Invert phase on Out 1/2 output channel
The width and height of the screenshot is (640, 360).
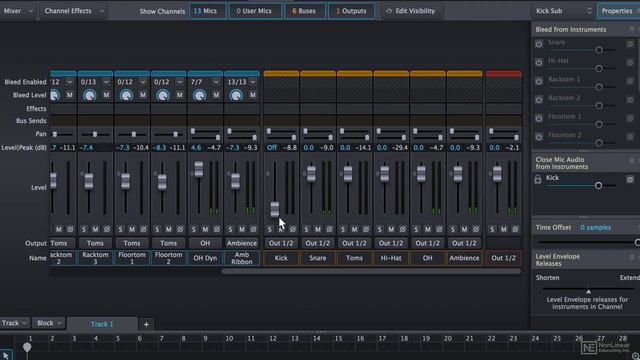pyautogui.click(x=515, y=229)
